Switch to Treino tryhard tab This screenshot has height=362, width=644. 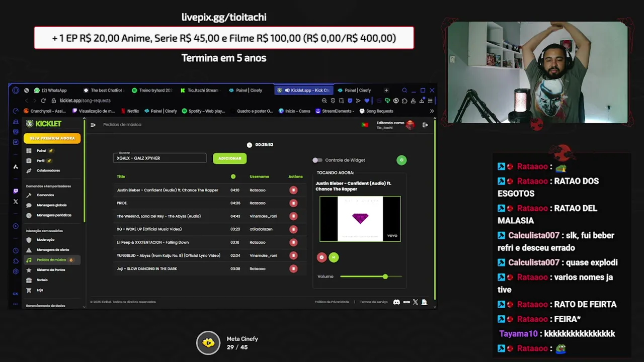(x=152, y=90)
